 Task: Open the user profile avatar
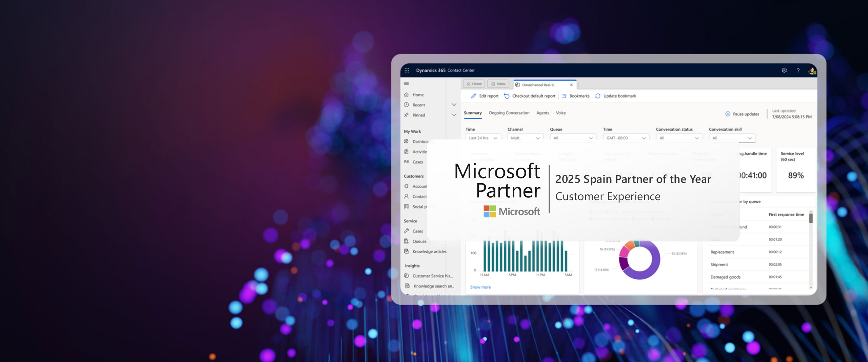pyautogui.click(x=812, y=70)
